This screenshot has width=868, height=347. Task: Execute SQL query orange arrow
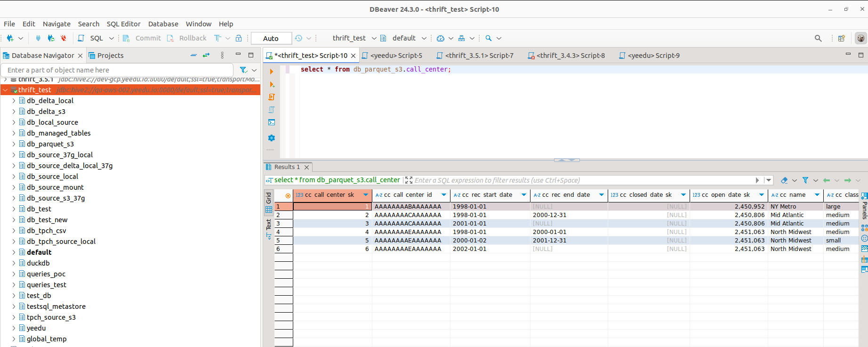pos(272,72)
